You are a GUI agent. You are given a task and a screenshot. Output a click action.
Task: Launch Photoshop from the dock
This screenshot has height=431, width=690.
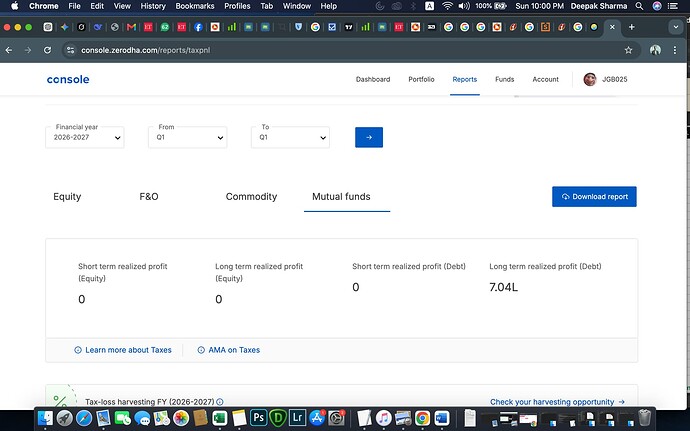[x=258, y=418]
